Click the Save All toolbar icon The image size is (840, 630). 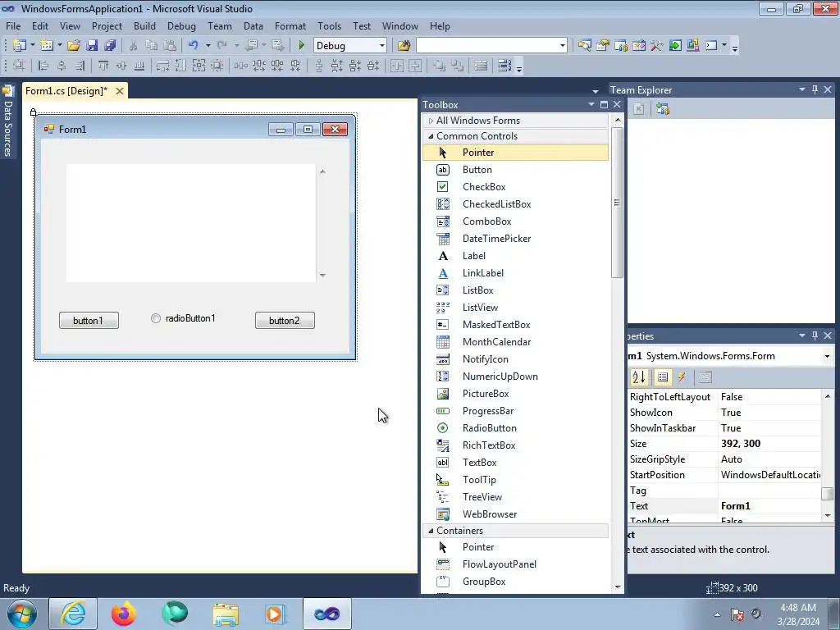click(110, 46)
